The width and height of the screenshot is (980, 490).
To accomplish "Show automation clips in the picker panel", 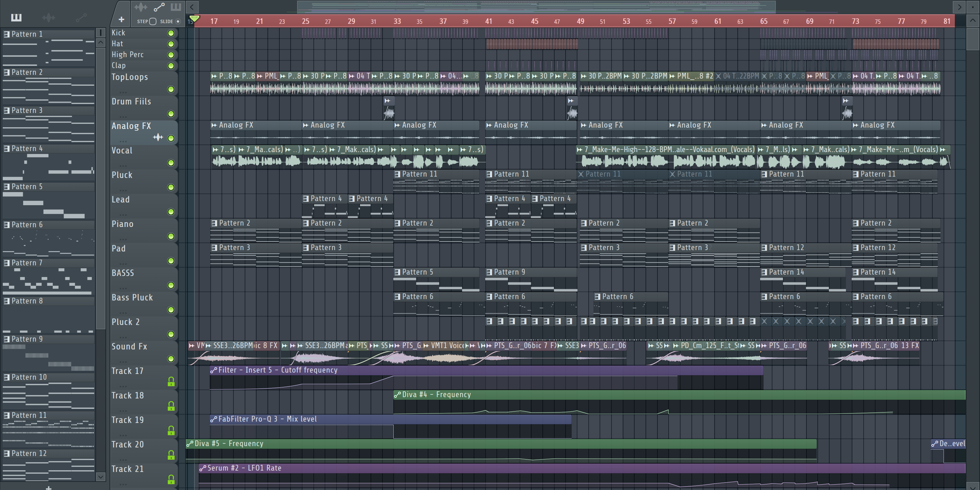I will tap(81, 17).
